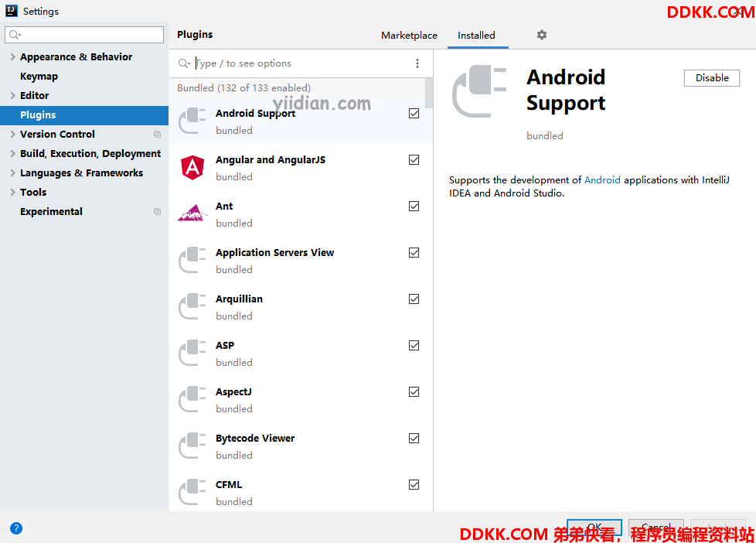
Task: Open the Version Control settings item
Action: coord(57,134)
